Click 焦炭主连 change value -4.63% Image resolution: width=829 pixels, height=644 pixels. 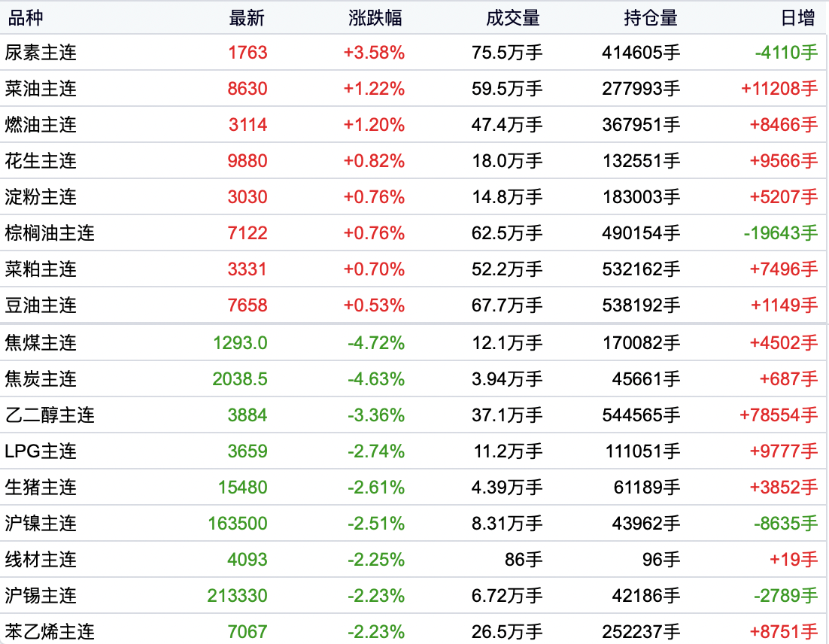pos(376,379)
